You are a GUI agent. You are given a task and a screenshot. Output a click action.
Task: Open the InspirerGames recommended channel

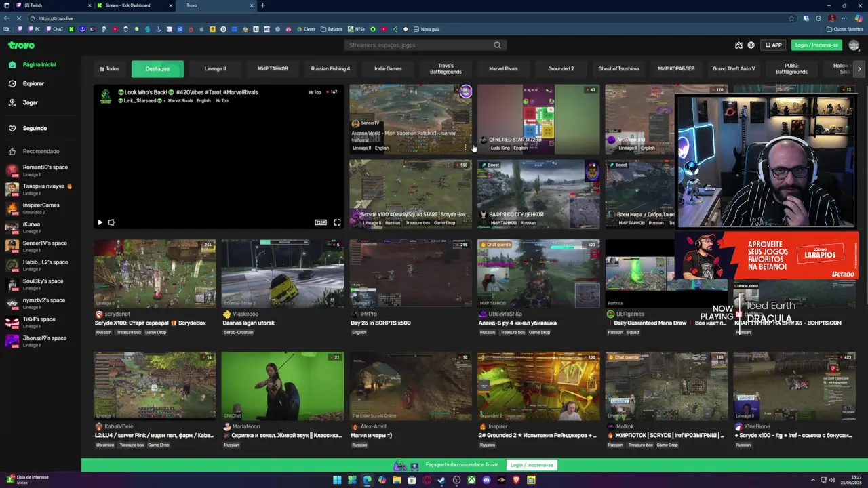tap(39, 208)
